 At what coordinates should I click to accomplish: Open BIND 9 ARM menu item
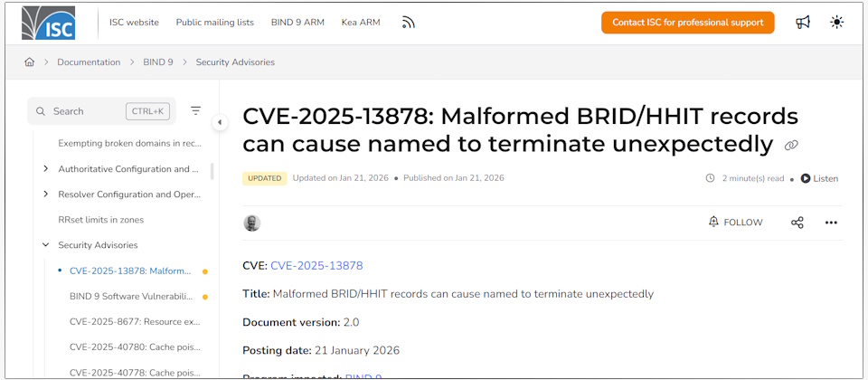point(297,23)
